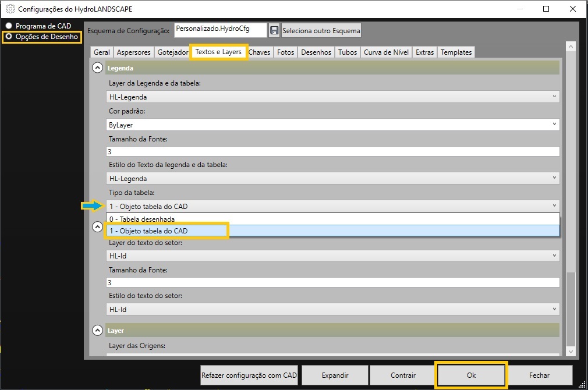588x390 pixels.
Task: Open the Layer da Legenda HL-Legenda dropdown
Action: (333, 97)
